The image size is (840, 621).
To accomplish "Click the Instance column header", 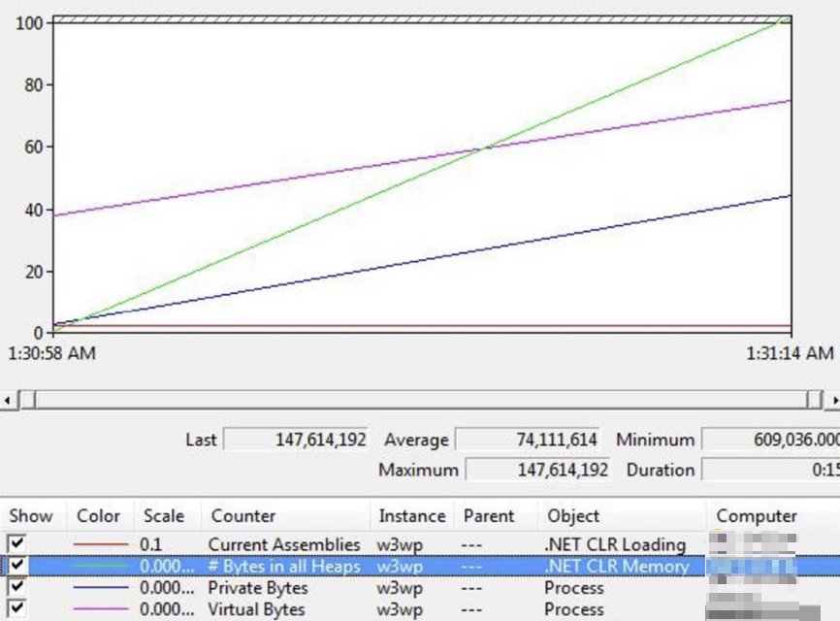I will pos(411,516).
